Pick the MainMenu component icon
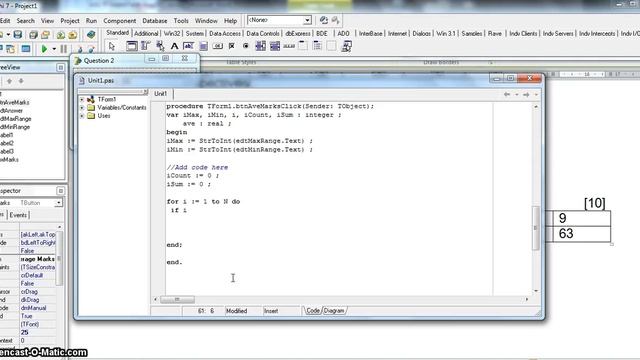640x360 pixels. [x=145, y=46]
